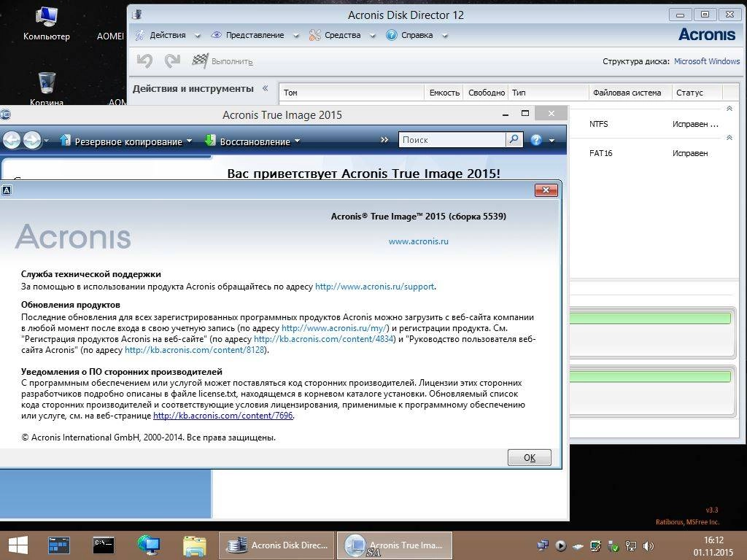Click the upper green disk partition bar
Image resolution: width=747 pixels, height=560 pixels.
tap(650, 319)
